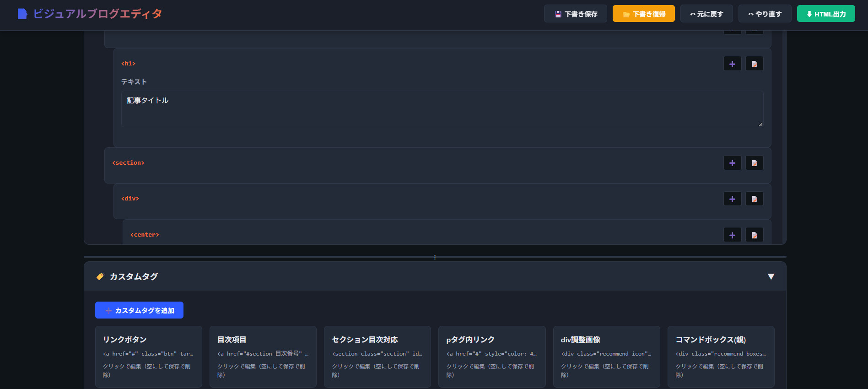Click the 記事タイトル text field

pyautogui.click(x=442, y=109)
